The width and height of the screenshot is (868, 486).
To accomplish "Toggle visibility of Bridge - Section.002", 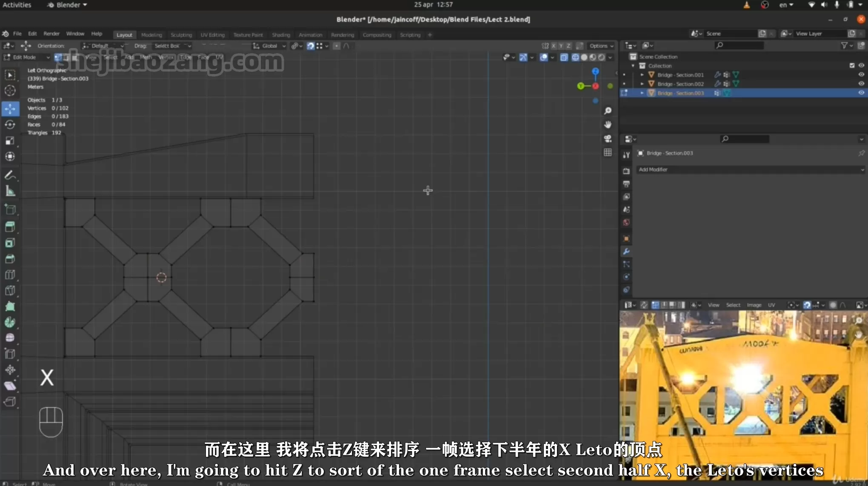I will coord(861,84).
